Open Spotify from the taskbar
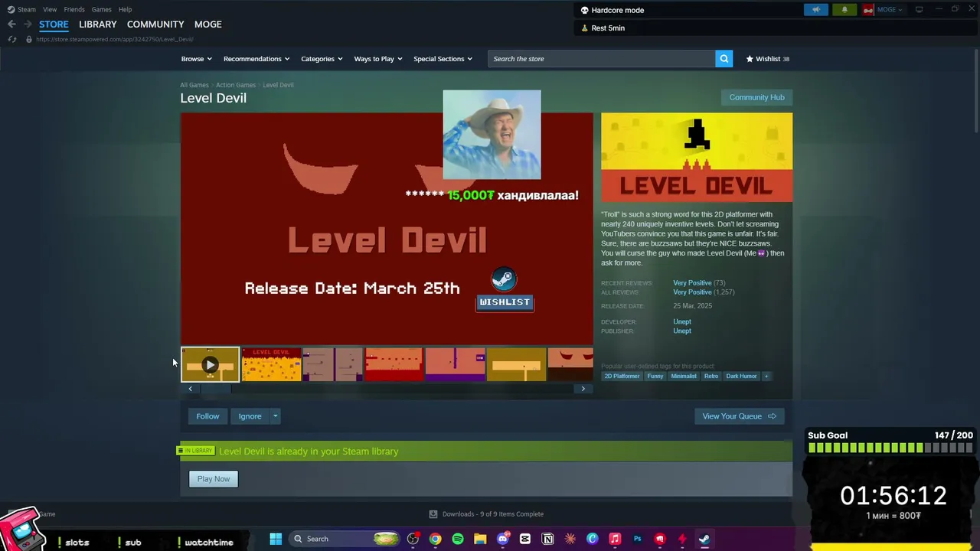980x551 pixels. (458, 539)
